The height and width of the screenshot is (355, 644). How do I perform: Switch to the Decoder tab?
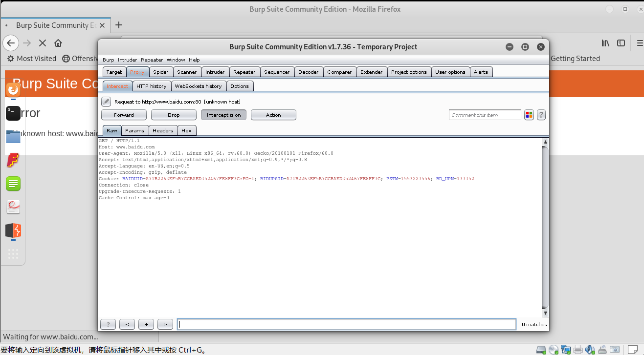(x=308, y=72)
